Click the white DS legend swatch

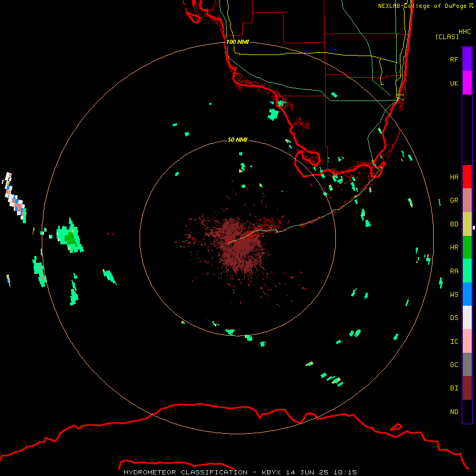pos(467,317)
